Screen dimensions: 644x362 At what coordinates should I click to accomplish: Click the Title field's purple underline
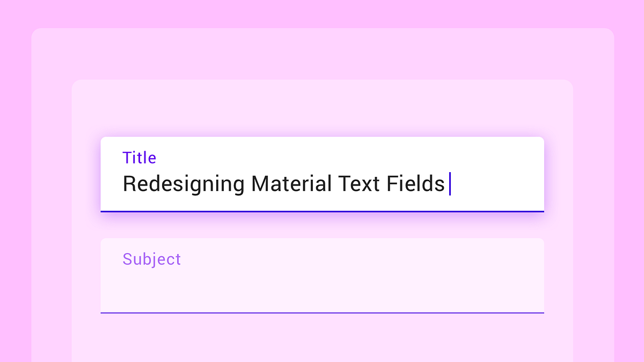(322, 210)
